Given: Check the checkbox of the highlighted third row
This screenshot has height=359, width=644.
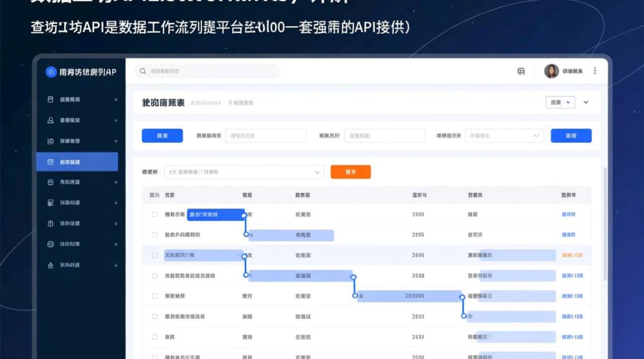Looking at the screenshot, I should (154, 256).
